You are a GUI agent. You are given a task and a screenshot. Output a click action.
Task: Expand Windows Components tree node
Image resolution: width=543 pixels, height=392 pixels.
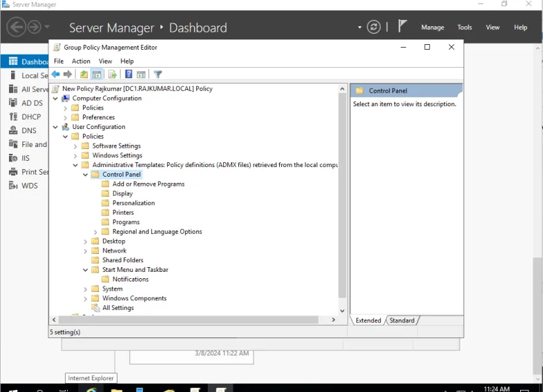pyautogui.click(x=85, y=299)
